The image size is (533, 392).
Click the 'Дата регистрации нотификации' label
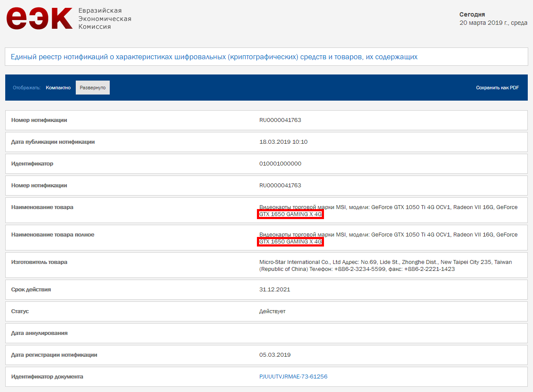[x=54, y=355]
